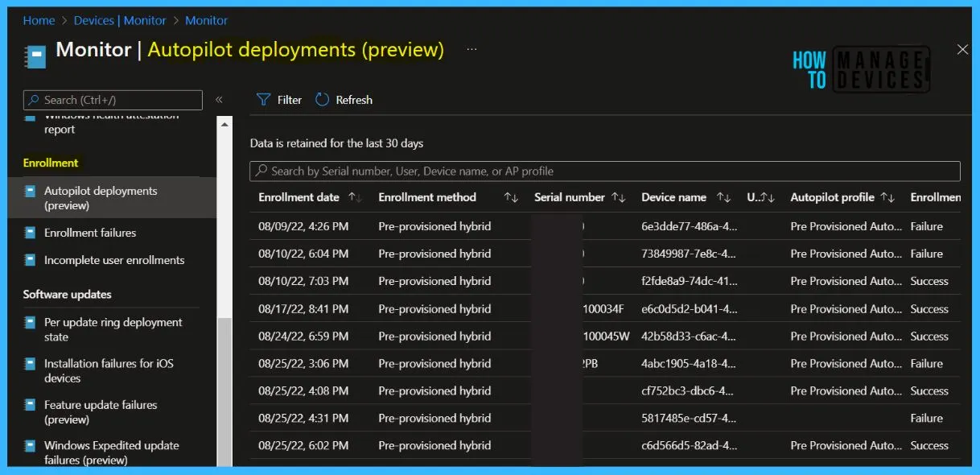This screenshot has height=475, width=980.
Task: Click device name 73849987-7e8c-4...
Action: click(688, 254)
